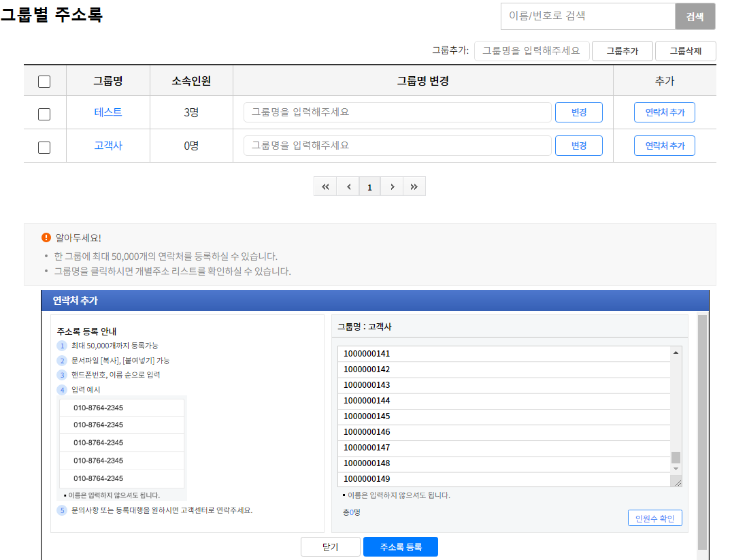Go to next page arrow
This screenshot has height=560, width=747.
click(x=392, y=186)
